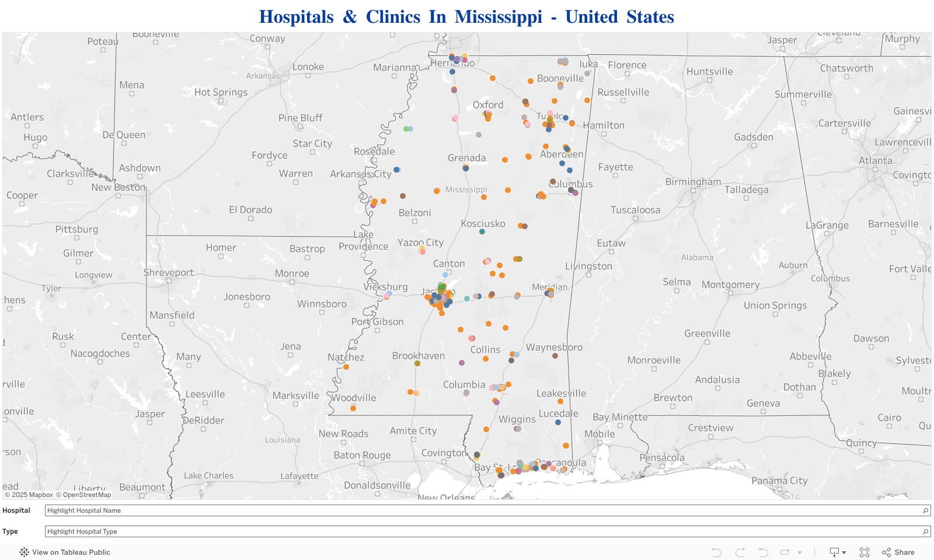
Task: Click the 'Leakesville' map label
Action: click(562, 393)
